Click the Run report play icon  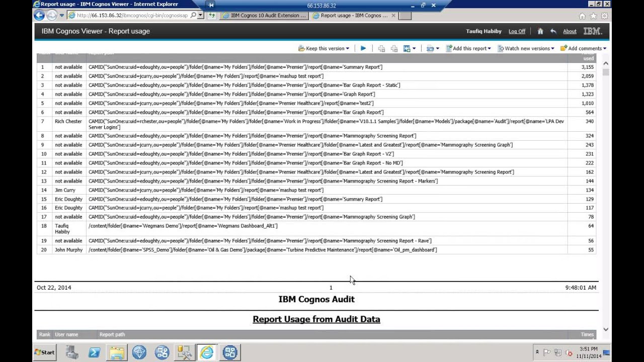(363, 48)
